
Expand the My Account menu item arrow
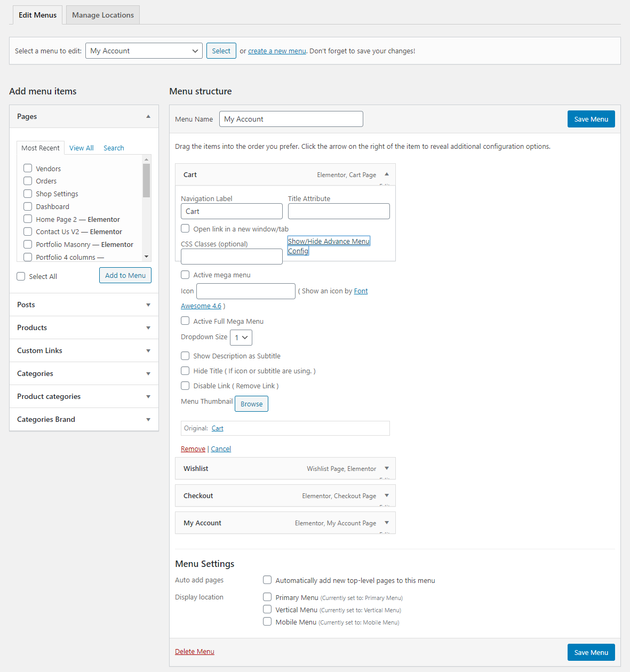point(387,523)
